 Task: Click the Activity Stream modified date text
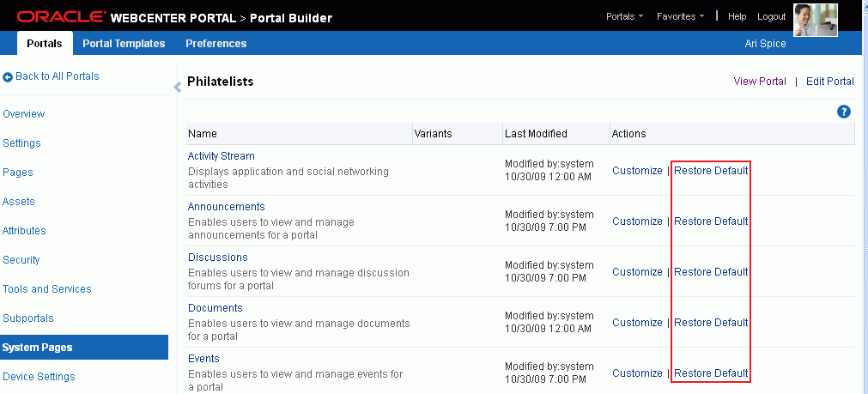click(x=548, y=177)
